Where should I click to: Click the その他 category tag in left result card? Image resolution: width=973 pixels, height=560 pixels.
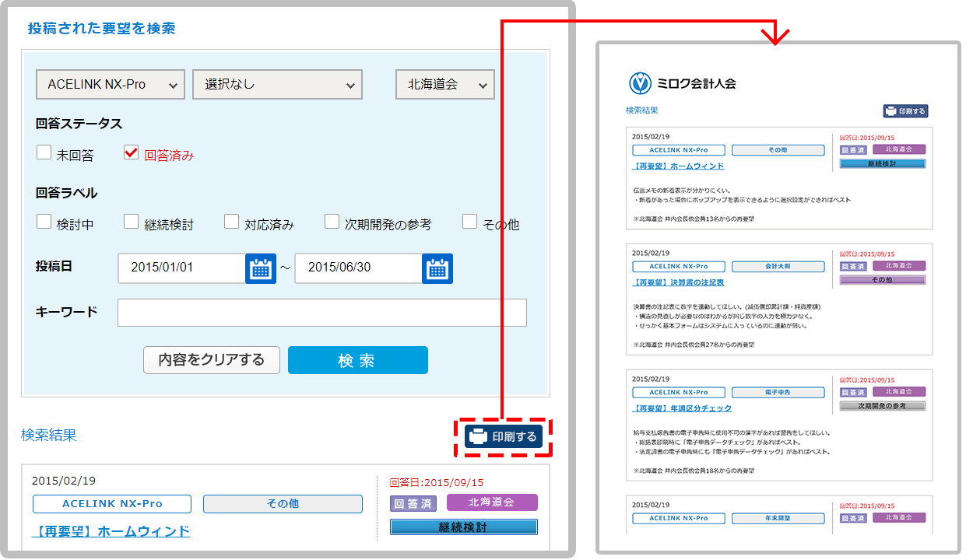(x=283, y=504)
